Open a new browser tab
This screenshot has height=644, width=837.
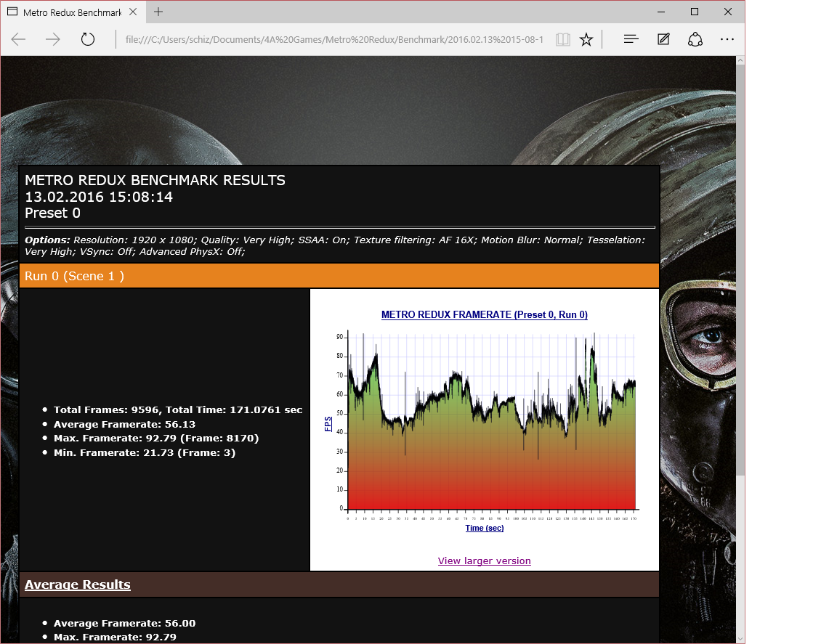(x=158, y=12)
